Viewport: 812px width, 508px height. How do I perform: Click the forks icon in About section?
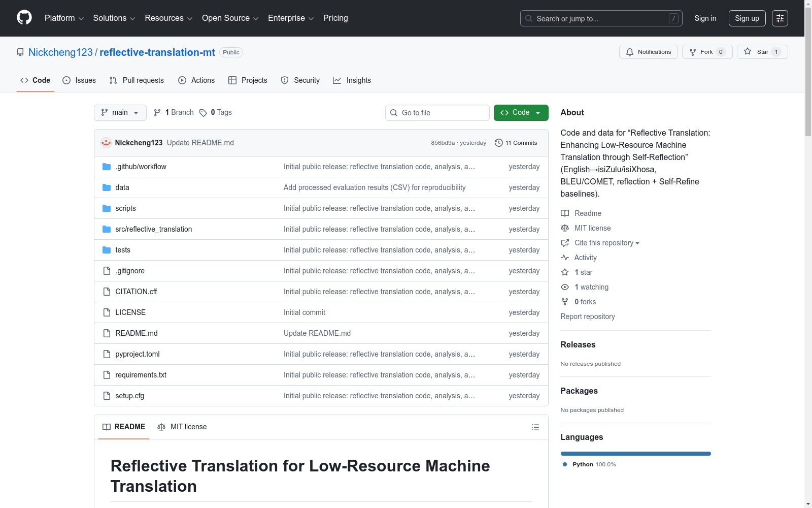coord(565,302)
